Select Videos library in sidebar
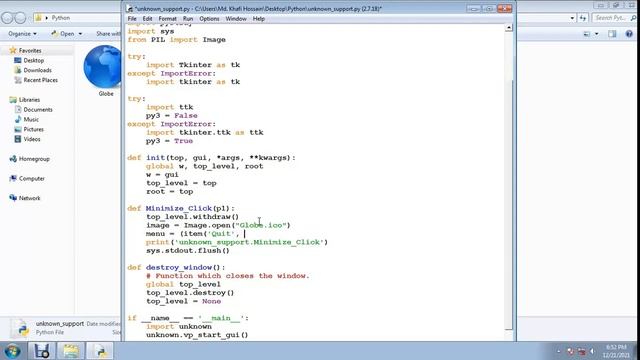The image size is (640, 360). pos(32,139)
